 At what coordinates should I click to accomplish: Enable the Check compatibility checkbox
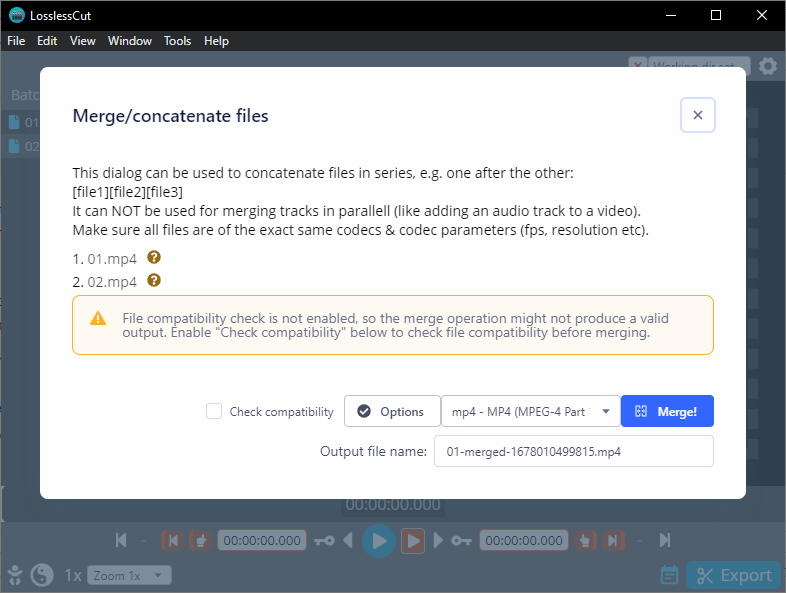(214, 411)
